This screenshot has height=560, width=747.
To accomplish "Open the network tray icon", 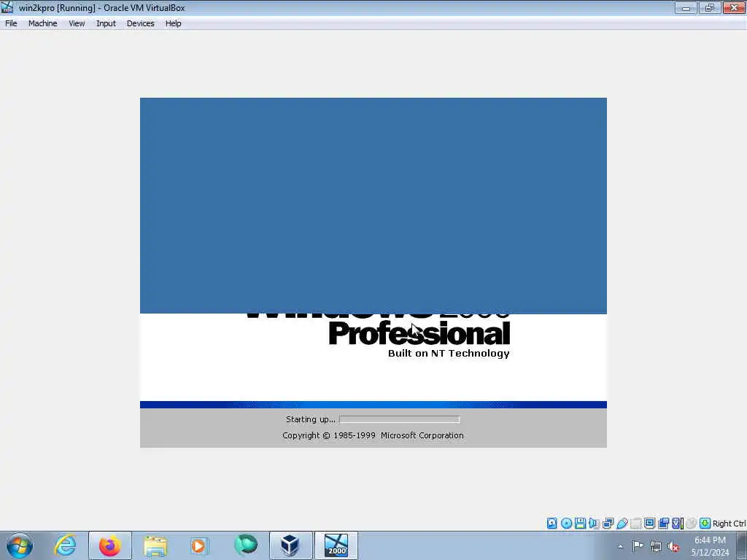I will click(x=656, y=546).
